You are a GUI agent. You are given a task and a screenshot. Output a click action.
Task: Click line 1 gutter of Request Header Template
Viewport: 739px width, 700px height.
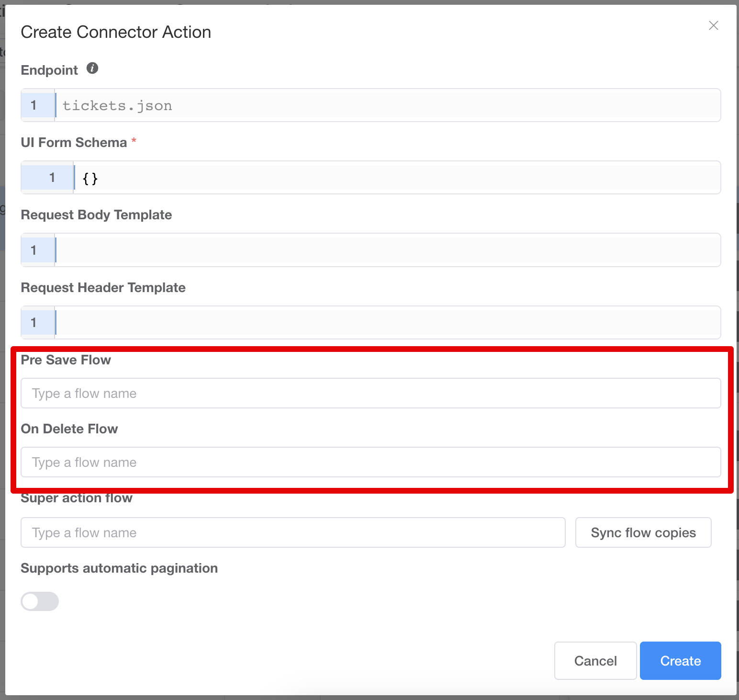34,322
